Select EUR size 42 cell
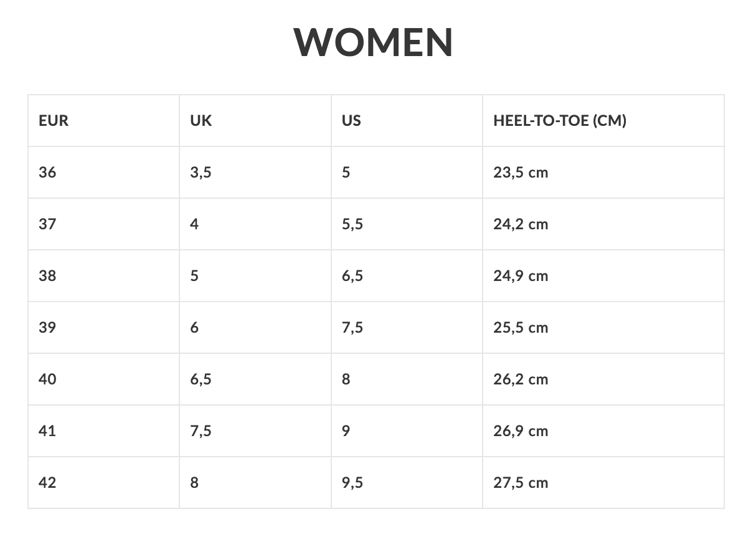Viewport: 756px width, 552px height. 47,483
